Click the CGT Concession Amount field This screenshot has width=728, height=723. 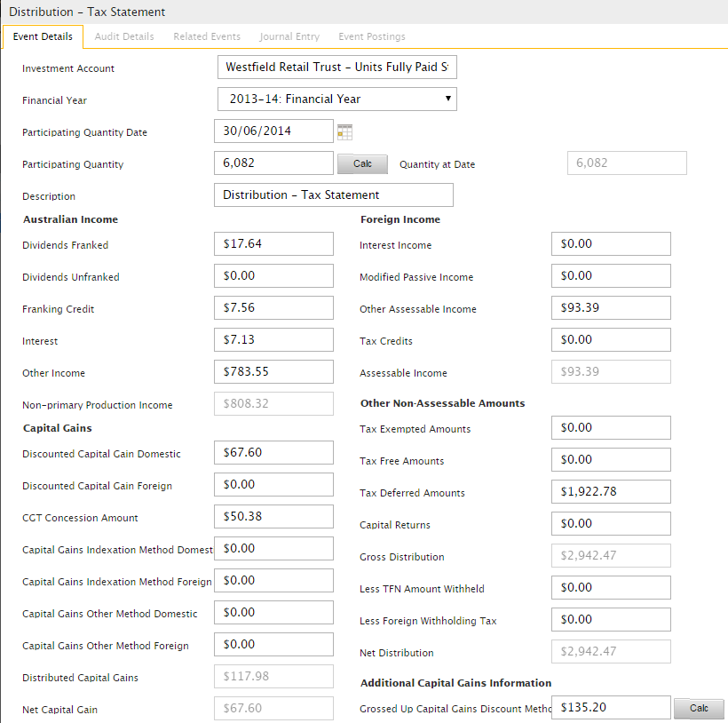click(x=273, y=516)
